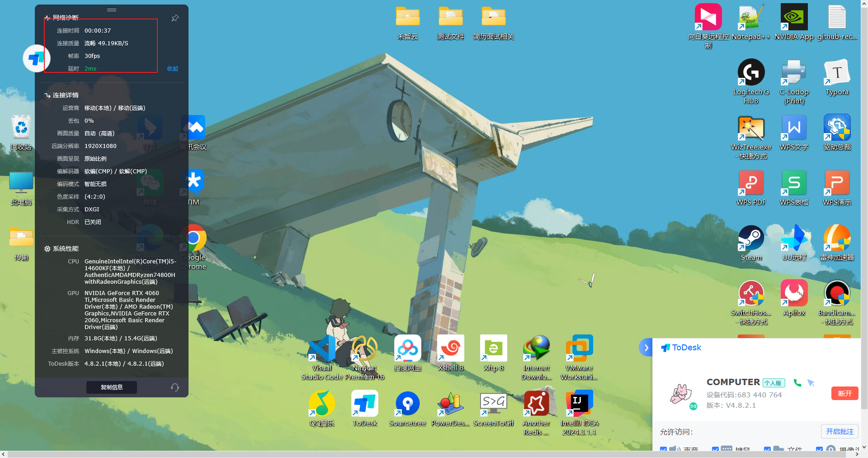Image resolution: width=868 pixels, height=458 pixels.
Task: Launch the Bandicam shortcut
Action: coord(837,302)
